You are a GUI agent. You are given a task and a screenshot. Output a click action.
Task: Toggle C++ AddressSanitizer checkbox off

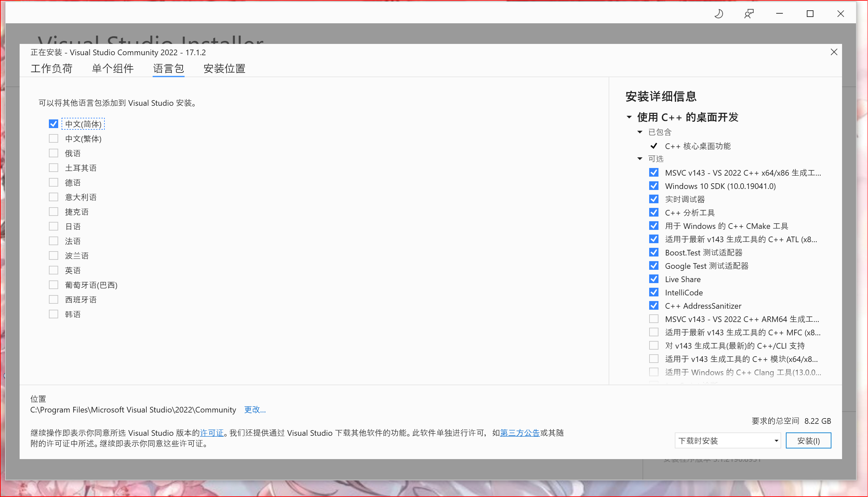(x=654, y=305)
